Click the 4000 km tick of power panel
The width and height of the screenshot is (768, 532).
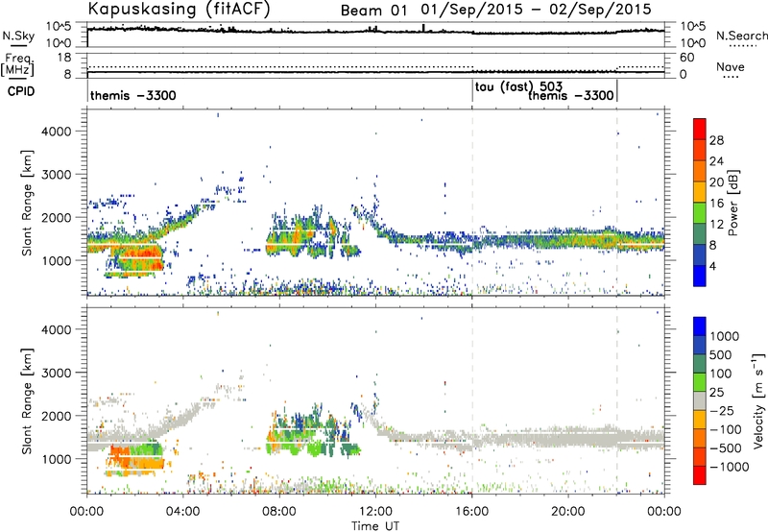[57, 132]
